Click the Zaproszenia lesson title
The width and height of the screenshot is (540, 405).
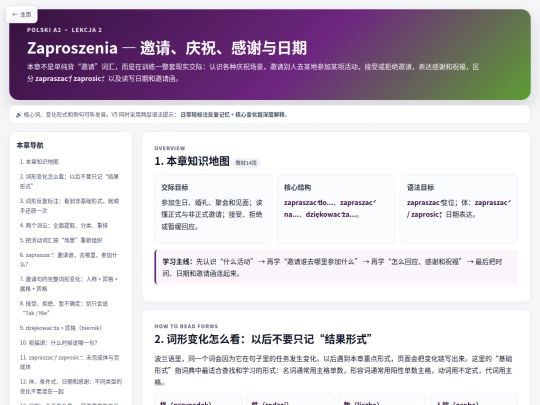click(x=167, y=48)
